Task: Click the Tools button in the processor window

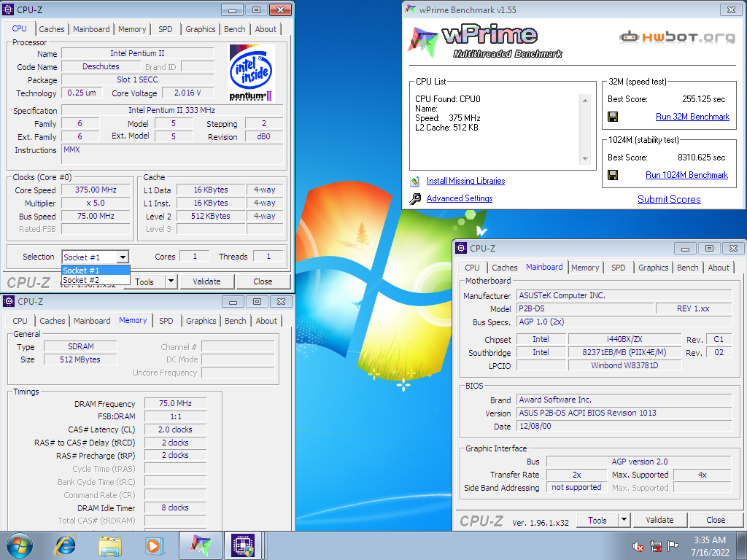Action: 144,281
